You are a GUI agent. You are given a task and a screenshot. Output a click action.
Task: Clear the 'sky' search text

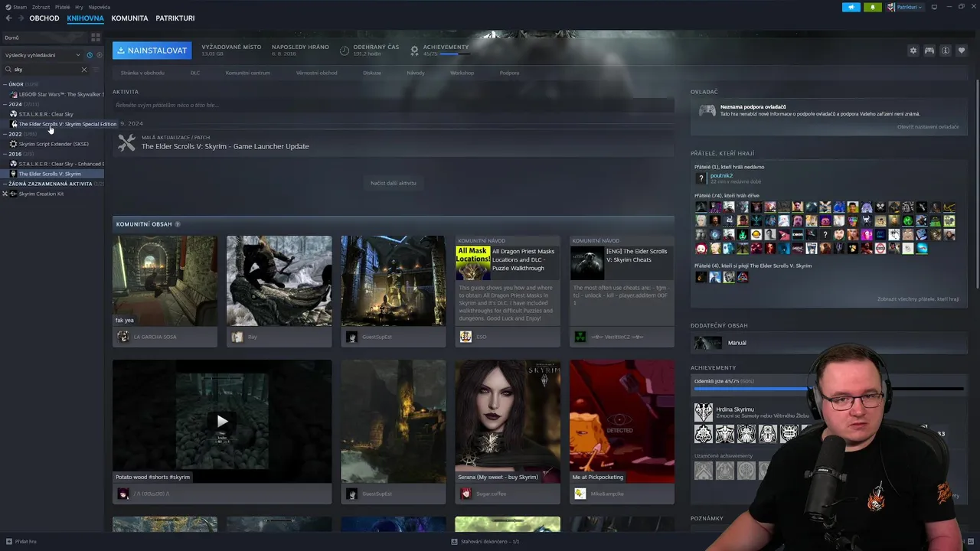[x=84, y=70]
